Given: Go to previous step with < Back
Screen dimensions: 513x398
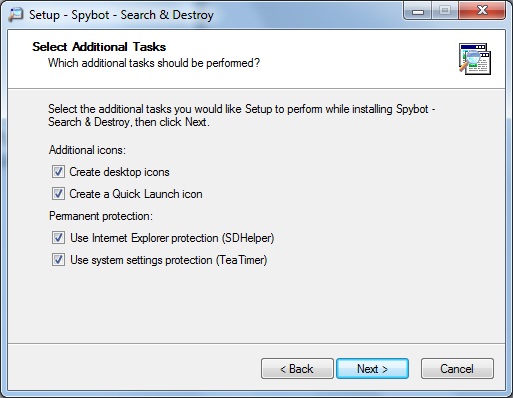Looking at the screenshot, I should 297,369.
